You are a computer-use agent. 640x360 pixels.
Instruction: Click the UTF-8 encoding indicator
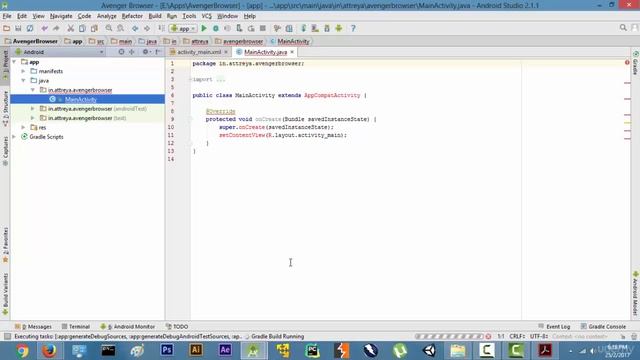[539, 336]
